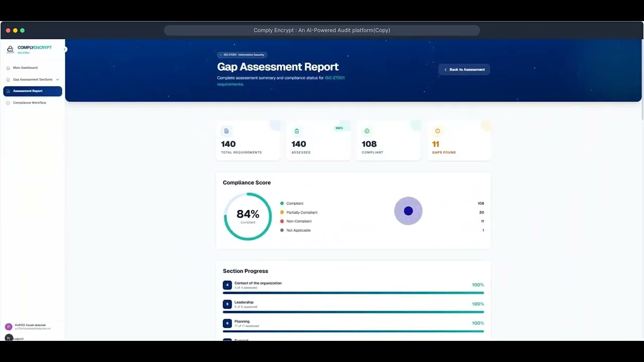Viewport: 644px width, 362px height.
Task: Click the Assessment Report sidebar icon
Action: [x=8, y=91]
